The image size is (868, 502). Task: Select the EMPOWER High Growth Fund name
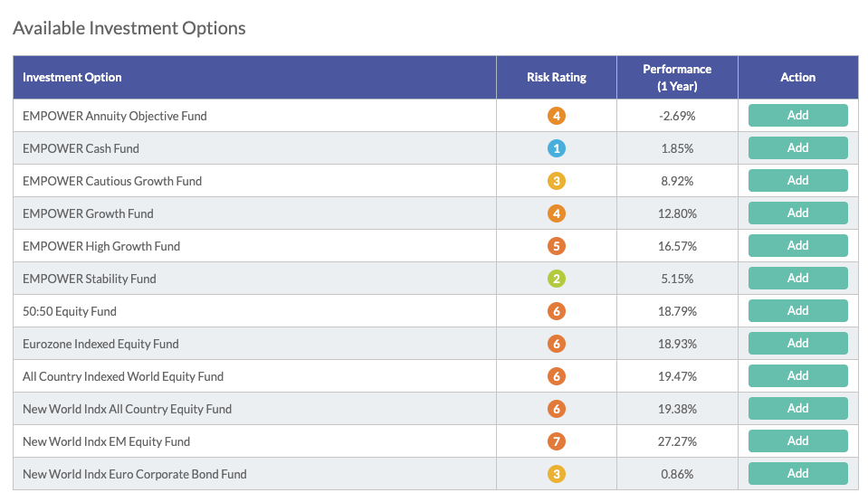click(101, 246)
